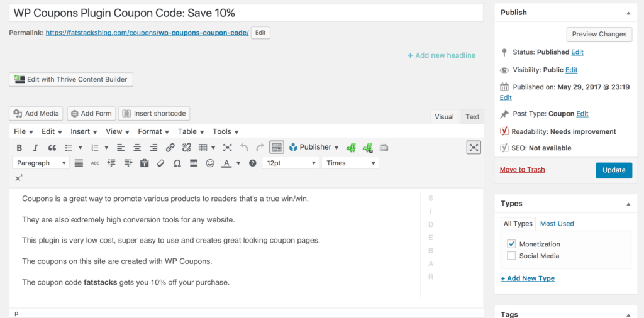This screenshot has width=644, height=318.
Task: Click the undo arrow
Action: [243, 148]
